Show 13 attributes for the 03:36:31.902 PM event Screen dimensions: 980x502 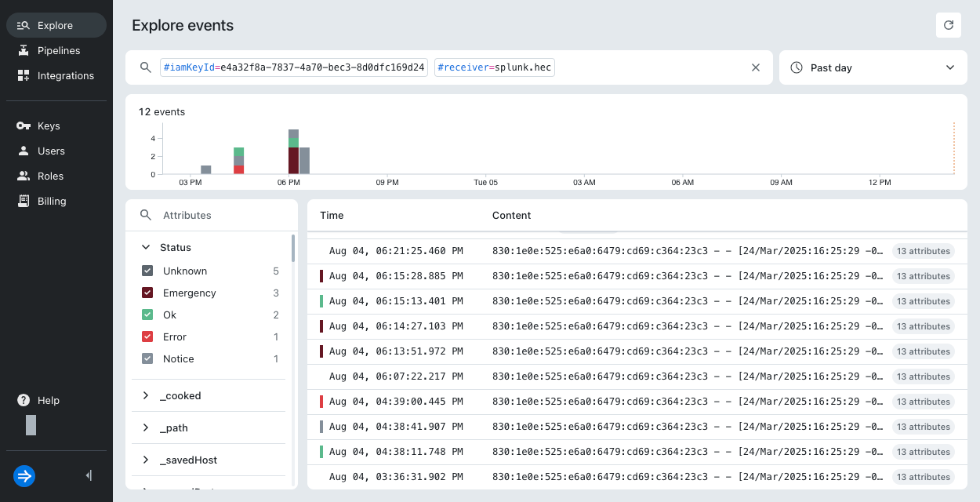coord(923,477)
